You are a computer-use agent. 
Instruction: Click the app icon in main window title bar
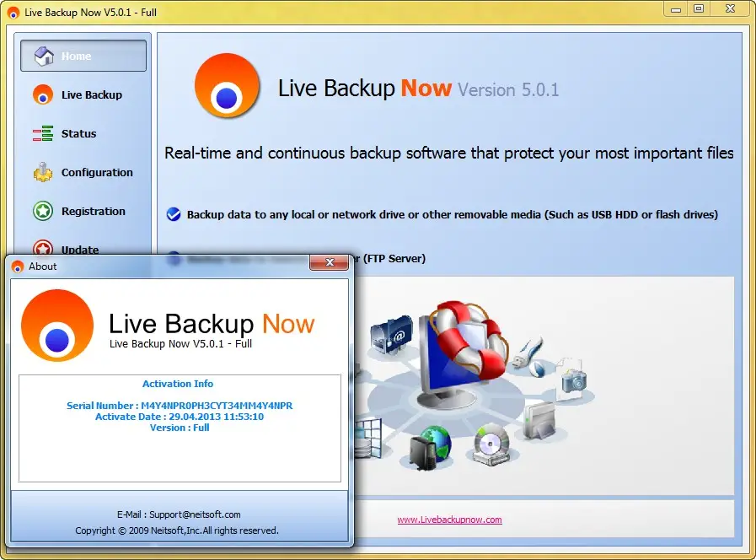tap(13, 13)
